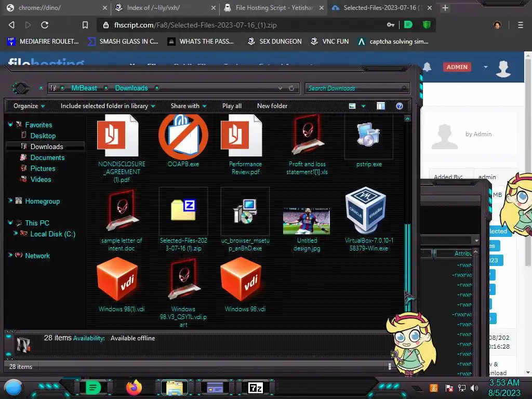This screenshot has height=399, width=532.
Task: Open the Organize menu
Action: [x=29, y=106]
